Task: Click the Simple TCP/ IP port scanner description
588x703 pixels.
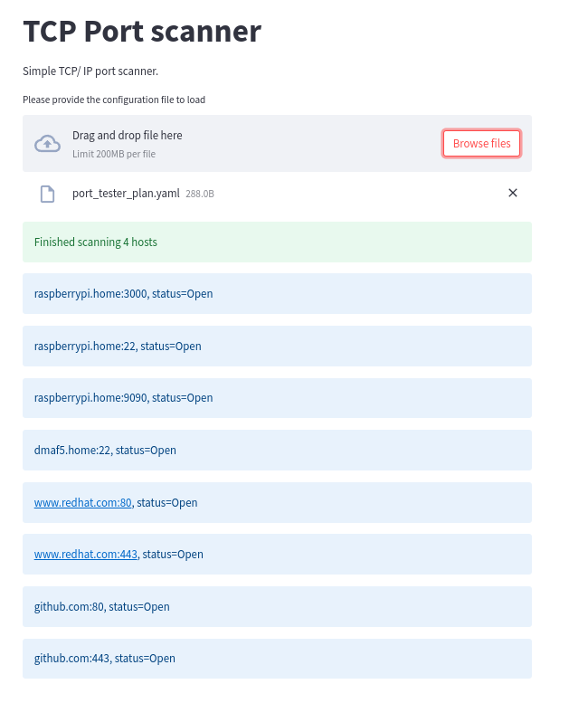Action: click(90, 71)
